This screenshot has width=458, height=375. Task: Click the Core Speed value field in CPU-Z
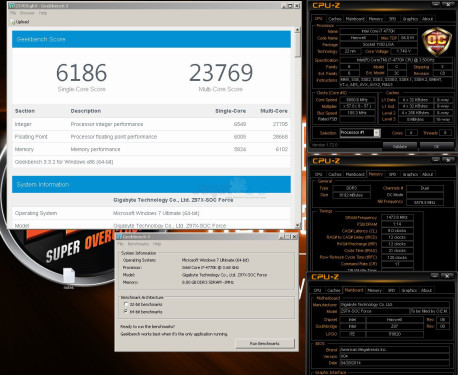(357, 100)
